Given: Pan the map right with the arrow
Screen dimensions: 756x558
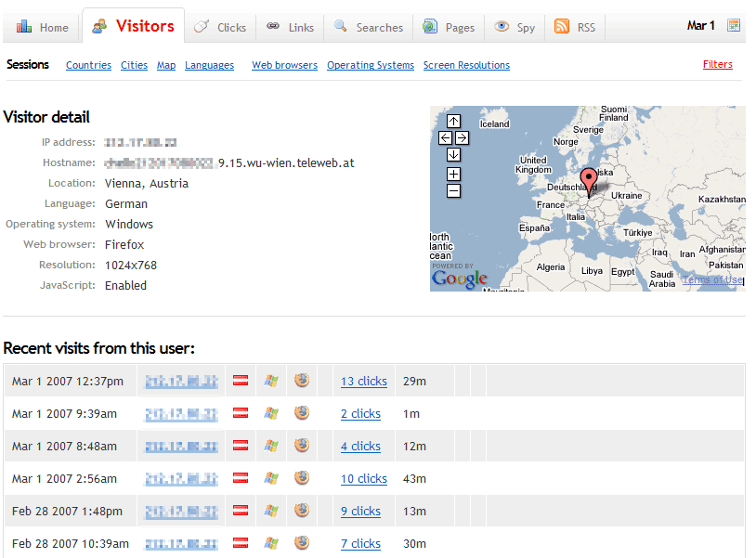Looking at the screenshot, I should [x=462, y=137].
